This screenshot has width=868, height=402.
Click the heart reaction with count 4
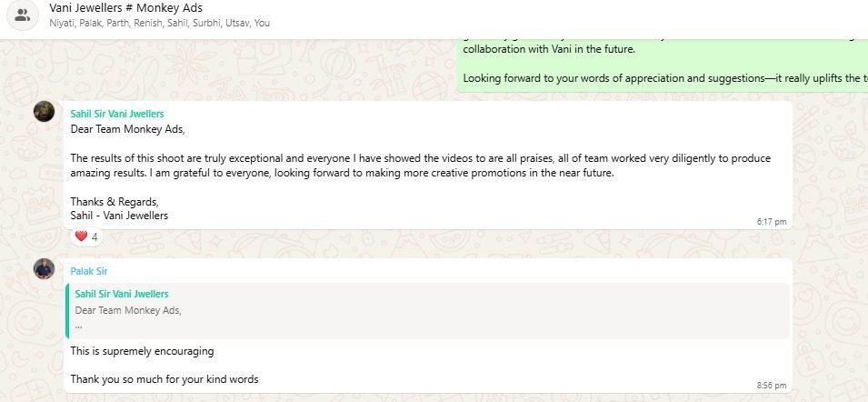point(86,236)
